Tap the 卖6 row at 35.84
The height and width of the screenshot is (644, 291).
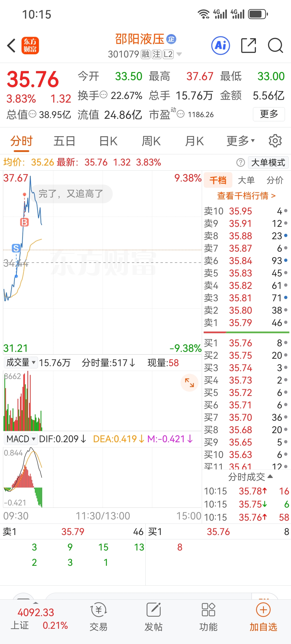246,260
